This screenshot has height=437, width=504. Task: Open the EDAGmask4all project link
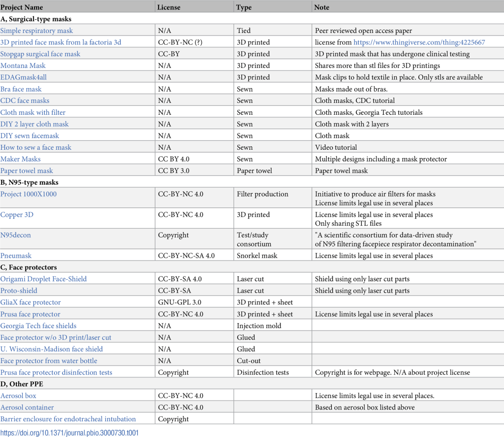[24, 77]
